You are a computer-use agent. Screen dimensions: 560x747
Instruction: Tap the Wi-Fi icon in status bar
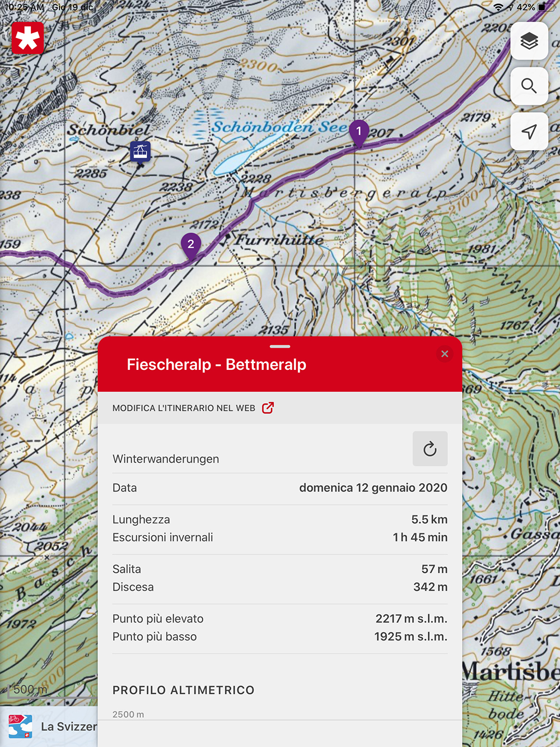(x=498, y=7)
